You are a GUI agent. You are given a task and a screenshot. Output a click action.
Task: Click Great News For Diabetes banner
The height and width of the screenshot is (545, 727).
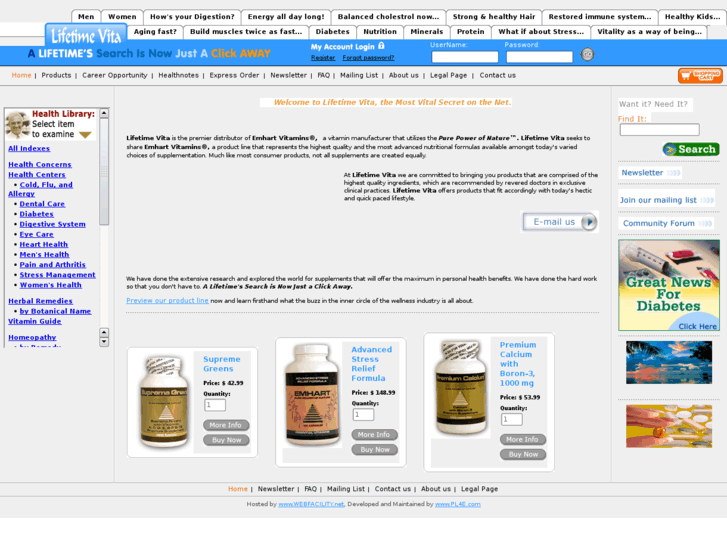pos(669,285)
